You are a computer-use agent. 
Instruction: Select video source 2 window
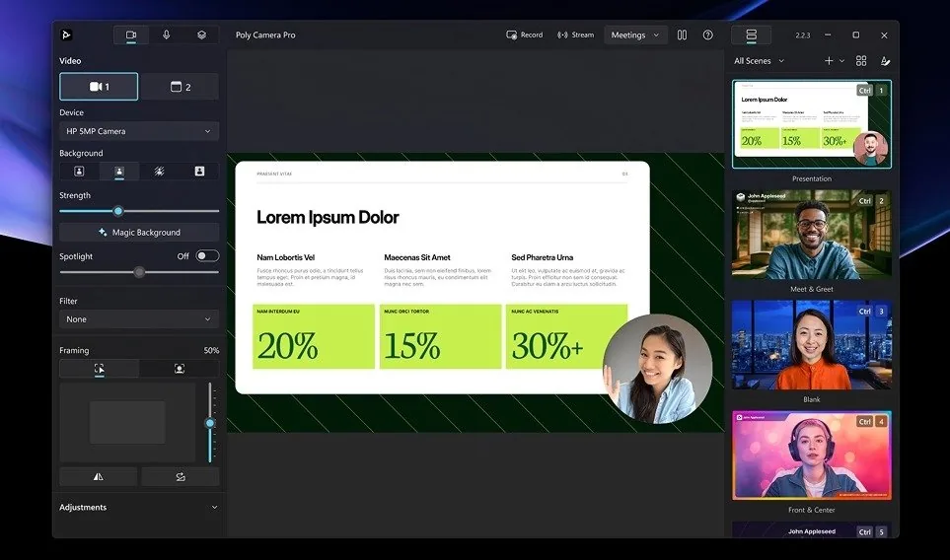(x=180, y=87)
